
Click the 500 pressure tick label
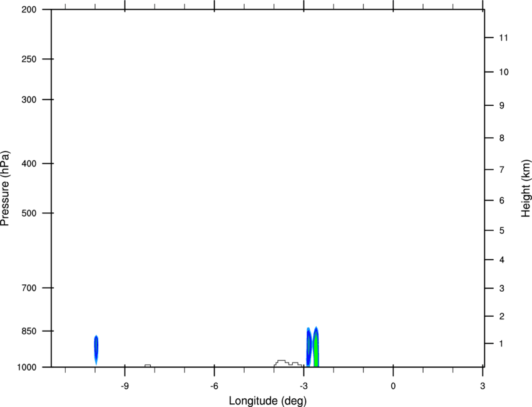(x=29, y=213)
